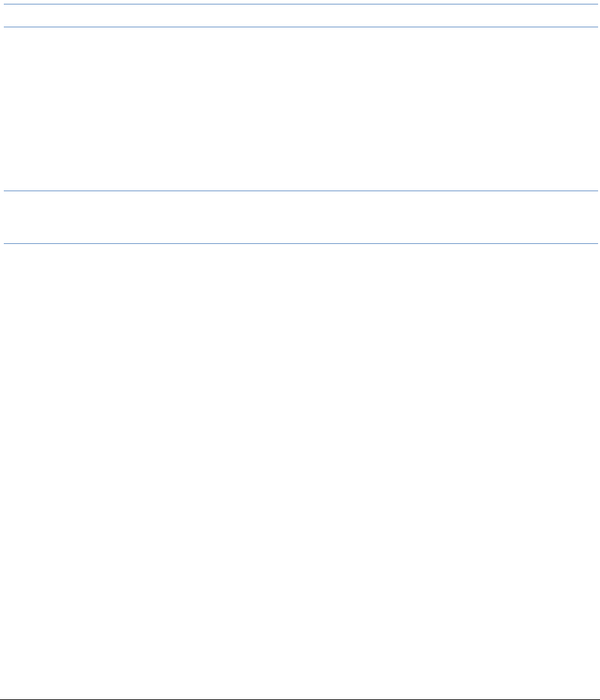Click the tall blank section between the second and third blue lines
The width and height of the screenshot is (600, 700).
click(300, 109)
